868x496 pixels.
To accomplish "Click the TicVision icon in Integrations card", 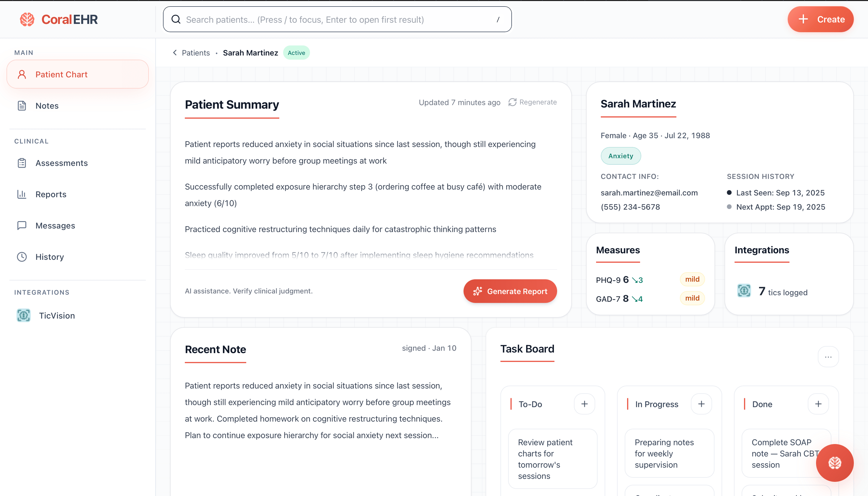I will tap(744, 291).
